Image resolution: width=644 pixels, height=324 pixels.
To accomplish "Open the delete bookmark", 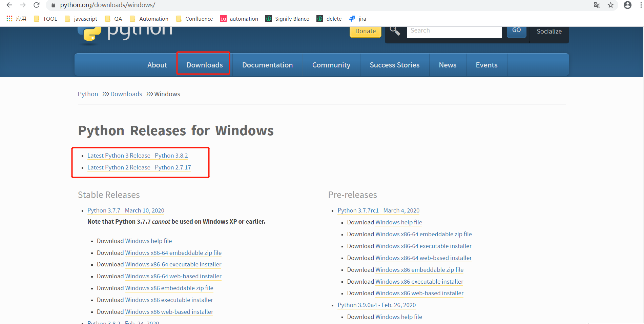I will click(x=329, y=19).
